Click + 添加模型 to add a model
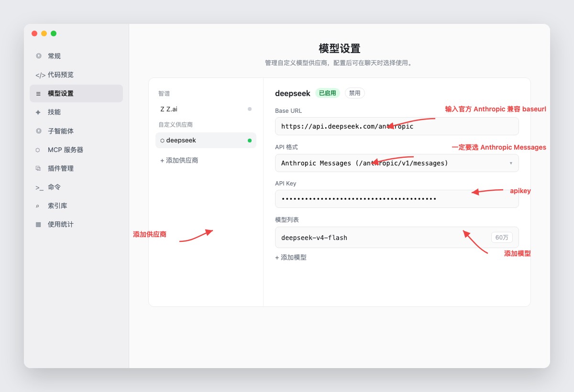574x392 pixels. coord(291,257)
